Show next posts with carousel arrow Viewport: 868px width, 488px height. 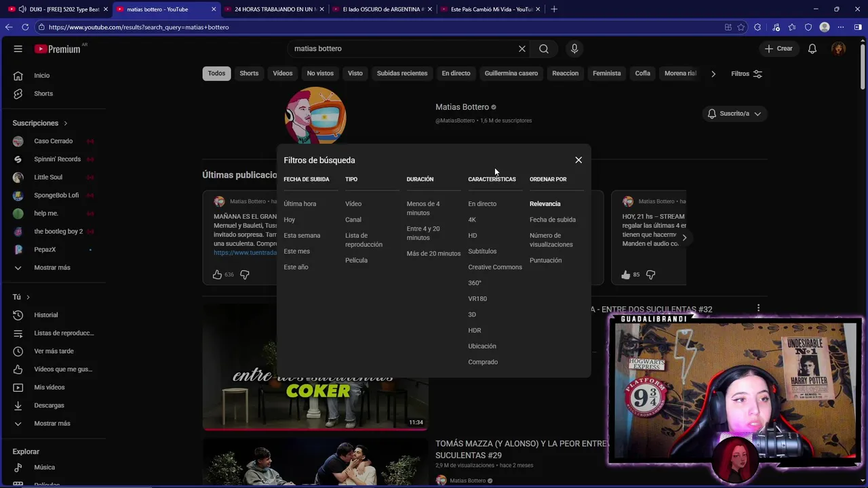684,238
